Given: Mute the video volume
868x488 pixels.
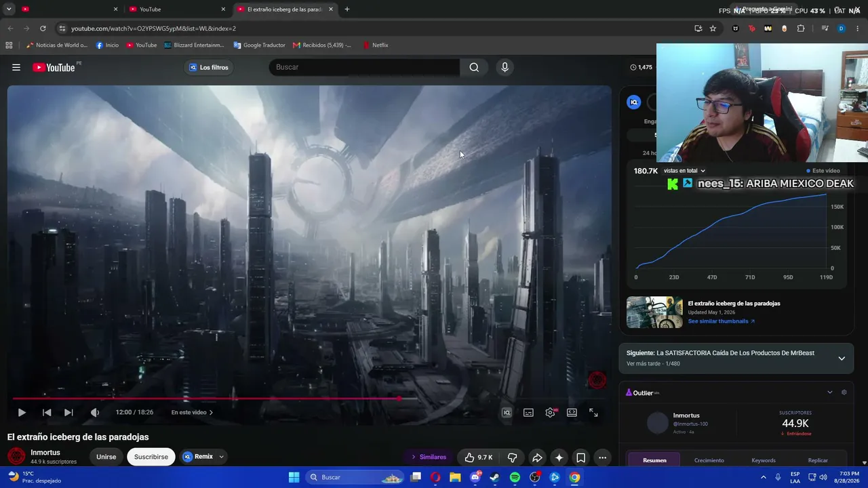Looking at the screenshot, I should [95, 412].
